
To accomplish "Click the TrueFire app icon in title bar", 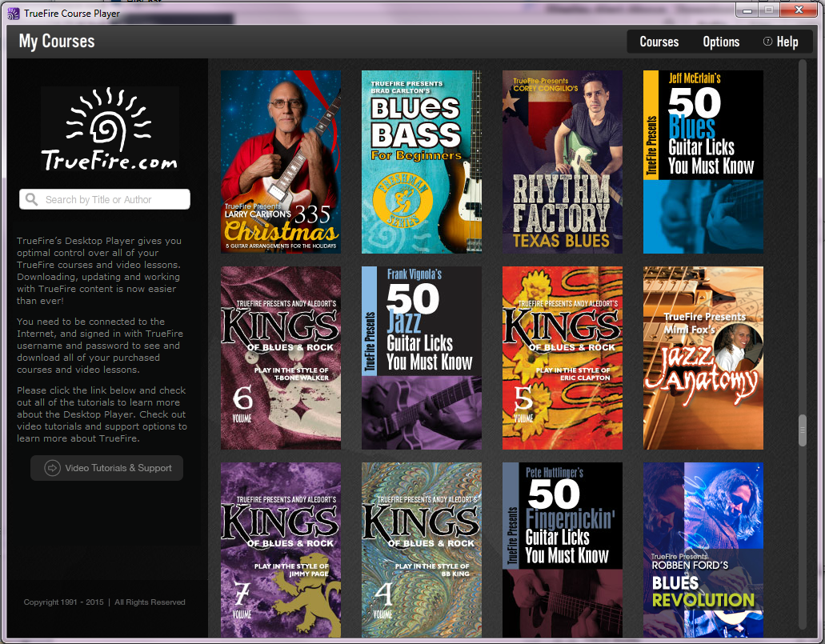I will click(14, 13).
